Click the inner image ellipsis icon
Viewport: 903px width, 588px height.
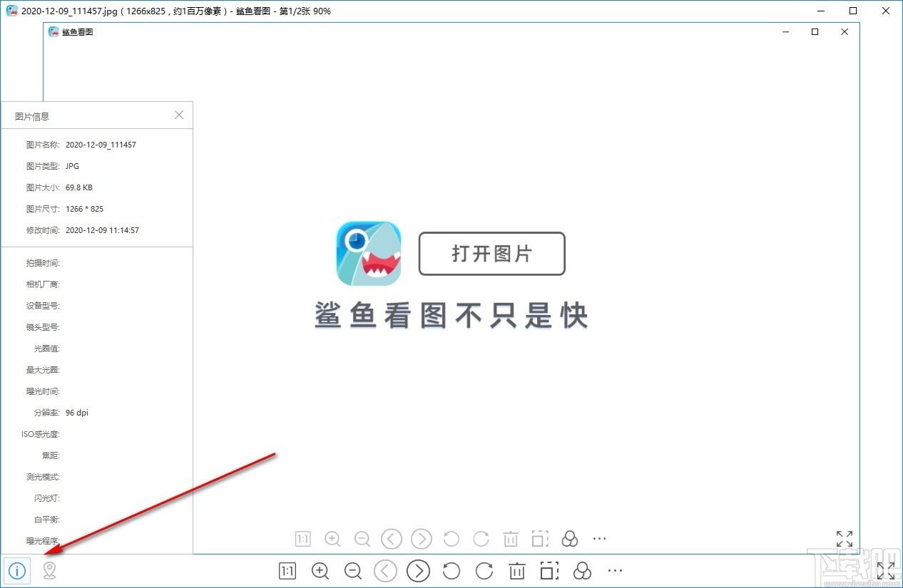pyautogui.click(x=599, y=539)
